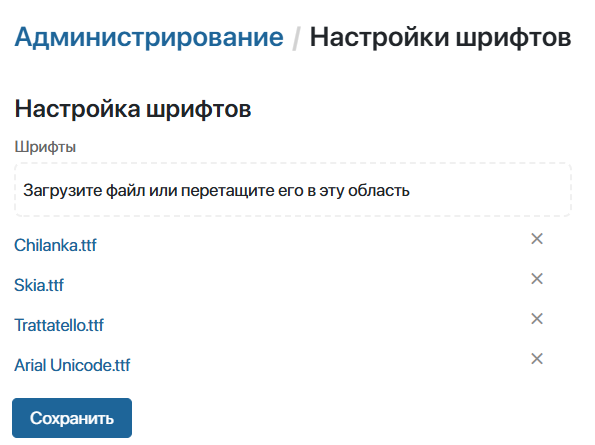Click the Настройка шрифтов section heading
The image size is (595, 445).
point(133,109)
